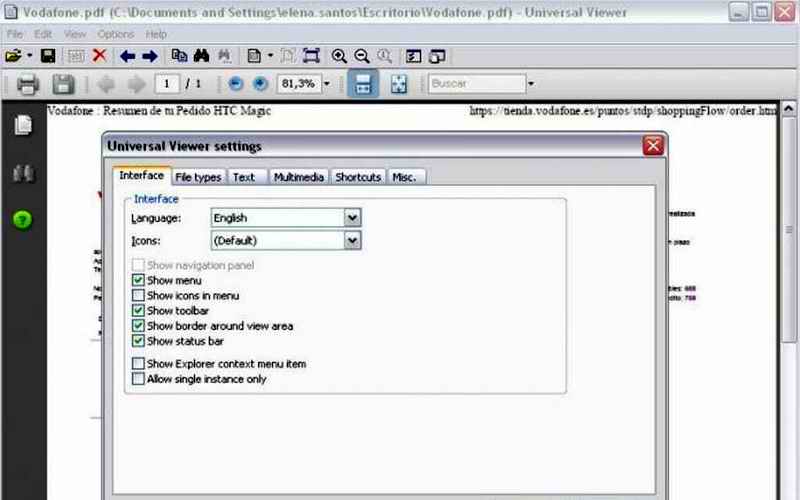The width and height of the screenshot is (800, 500).
Task: Expand the Language dropdown
Action: click(x=351, y=217)
